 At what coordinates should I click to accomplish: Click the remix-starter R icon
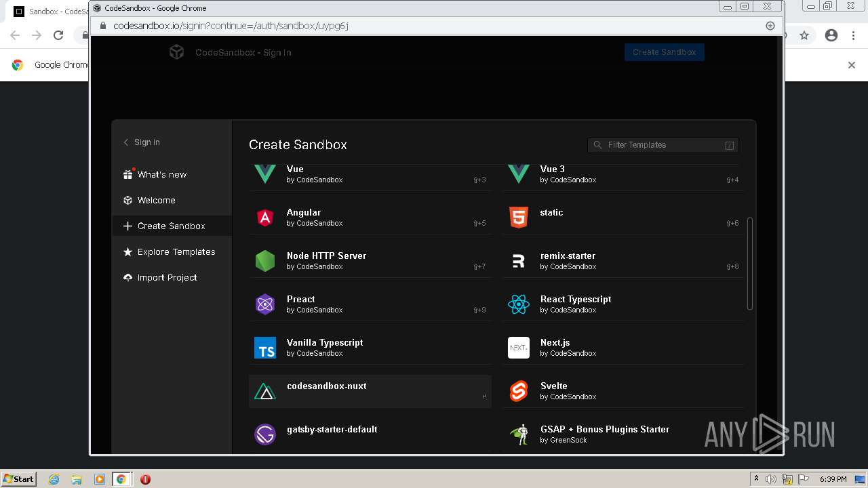point(519,261)
